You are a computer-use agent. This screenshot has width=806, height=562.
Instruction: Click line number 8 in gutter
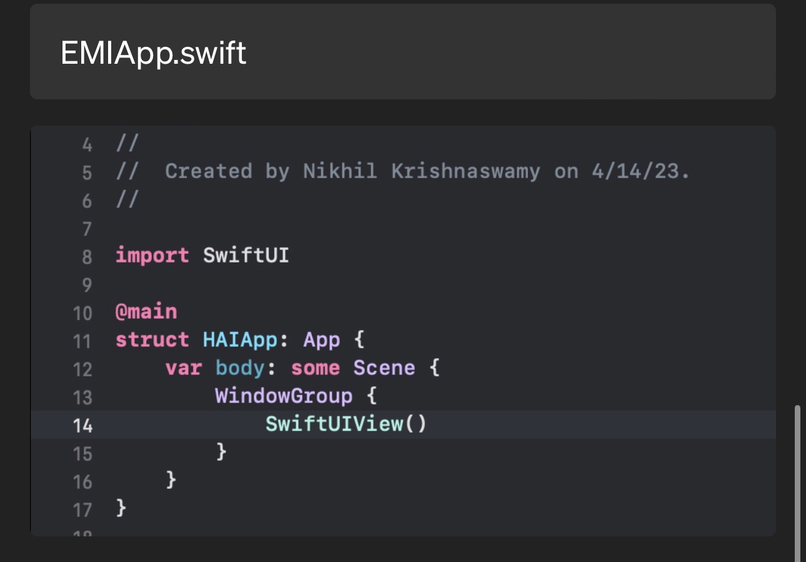[87, 257]
